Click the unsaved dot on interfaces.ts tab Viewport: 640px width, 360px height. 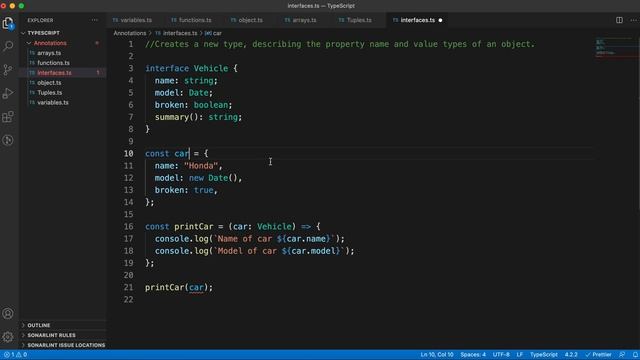click(x=440, y=20)
